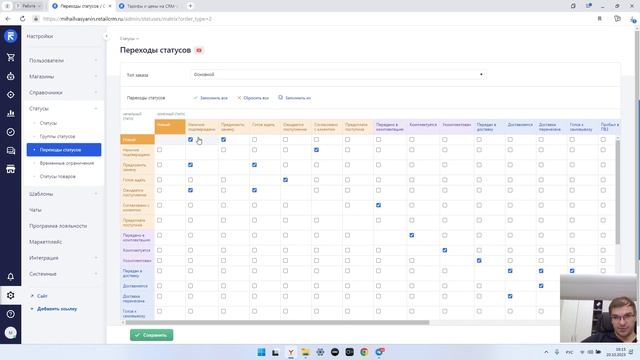
Task: Click the user avatar in sidebar bottom
Action: point(11,333)
